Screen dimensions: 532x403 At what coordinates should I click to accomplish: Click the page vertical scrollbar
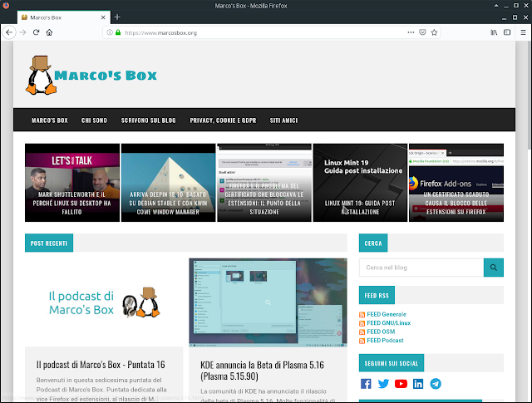point(530,95)
